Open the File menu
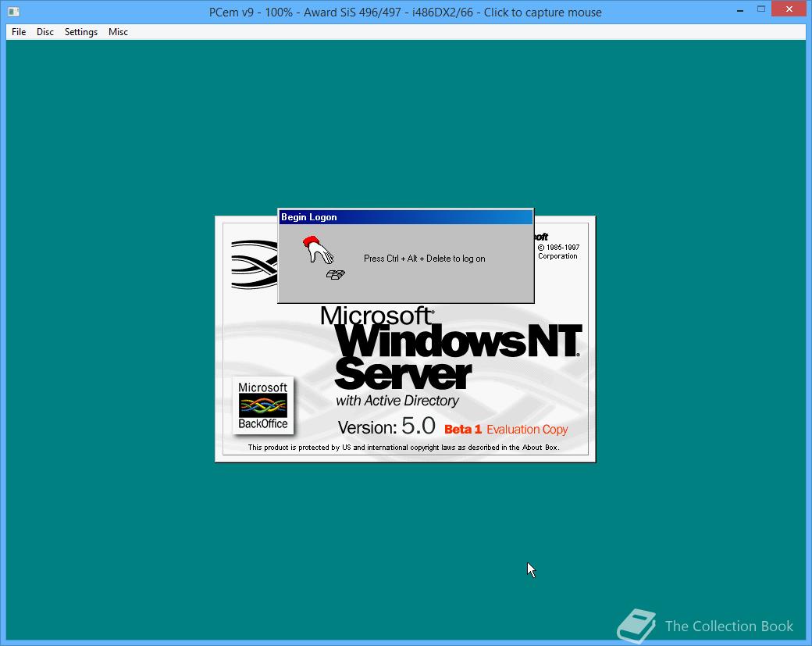Screen dimensions: 812x646 [19, 31]
